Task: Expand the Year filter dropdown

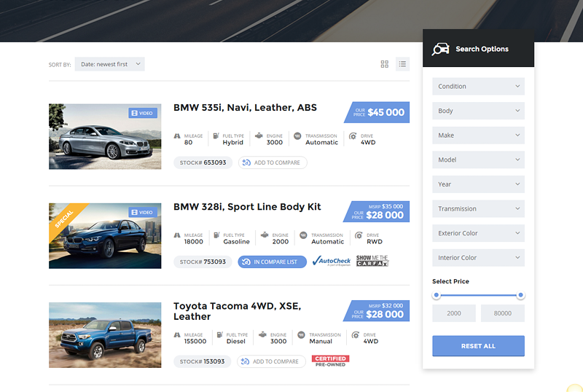Action: (x=478, y=184)
